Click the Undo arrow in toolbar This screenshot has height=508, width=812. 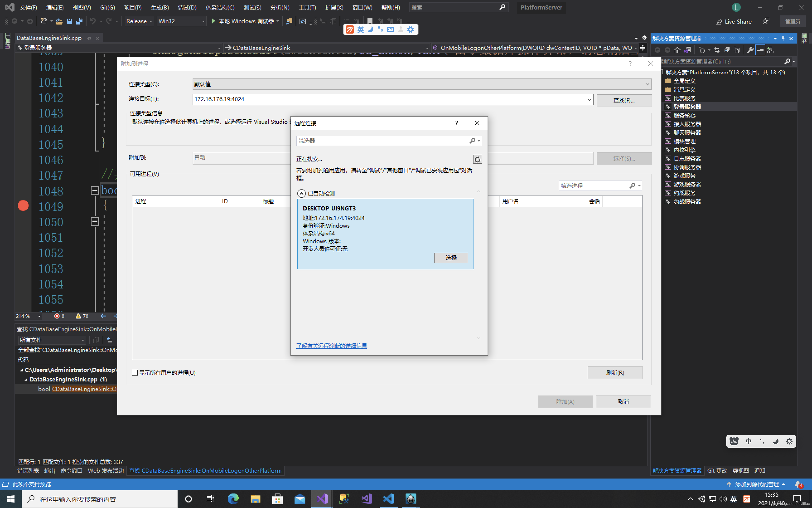pos(93,21)
